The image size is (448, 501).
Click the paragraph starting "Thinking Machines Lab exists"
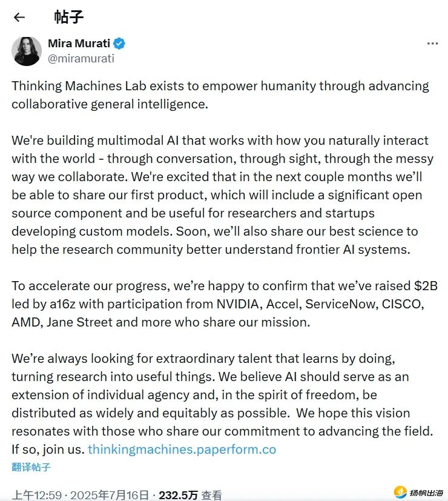[x=220, y=95]
